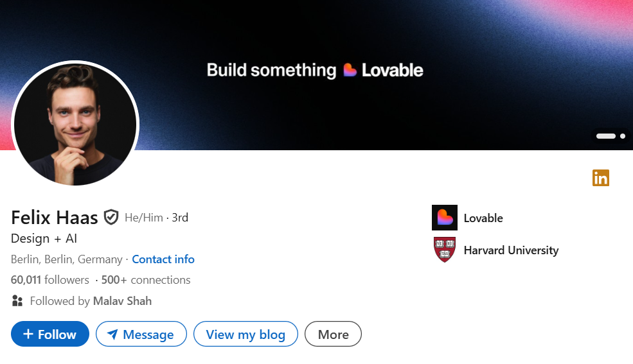This screenshot has width=633, height=364.
Task: Open the Harvard University text link
Action: [x=511, y=250]
